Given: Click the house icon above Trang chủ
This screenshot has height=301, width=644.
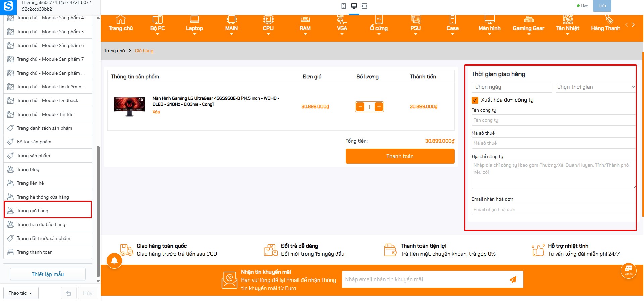Looking at the screenshot, I should coord(121,19).
